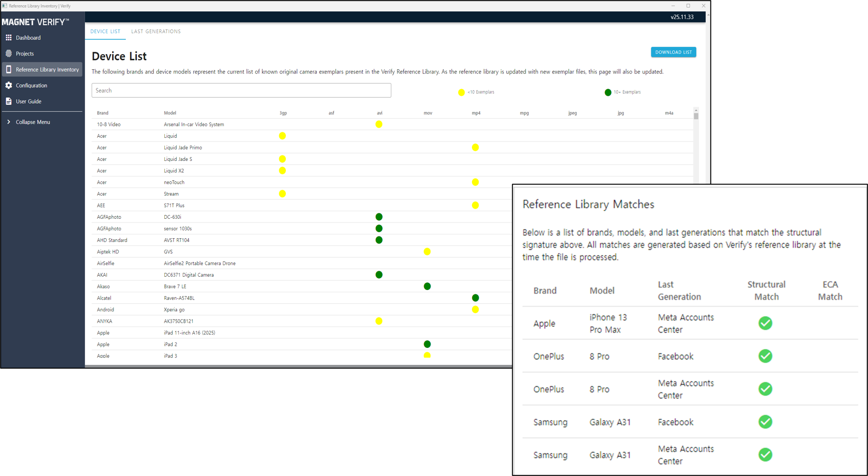Click the yellow mp4 dot for S71T Plus
The image size is (868, 476).
coord(475,205)
